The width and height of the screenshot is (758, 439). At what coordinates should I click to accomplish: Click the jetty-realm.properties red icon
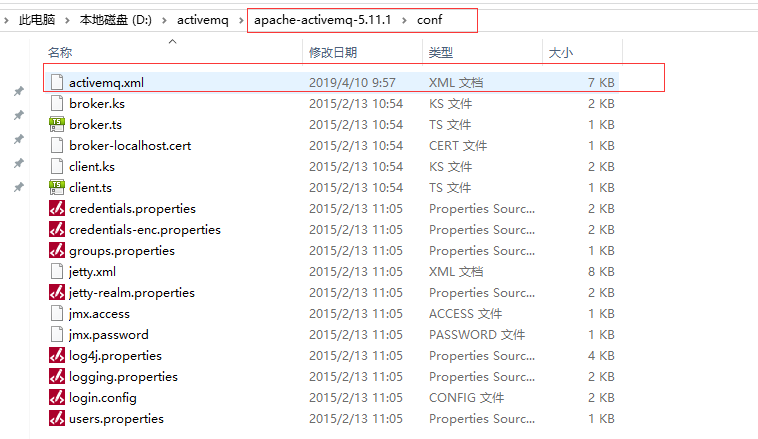click(x=57, y=293)
